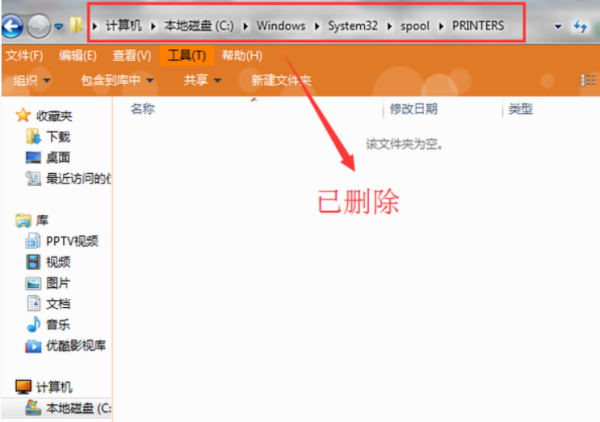Image resolution: width=600 pixels, height=422 pixels.
Task: Open address bar history dropdown arrow
Action: [x=558, y=26]
